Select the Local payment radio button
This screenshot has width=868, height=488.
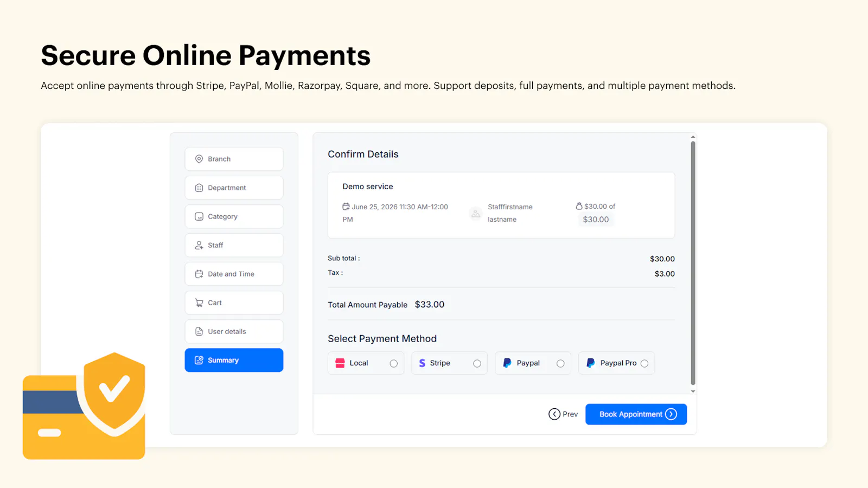[394, 364]
